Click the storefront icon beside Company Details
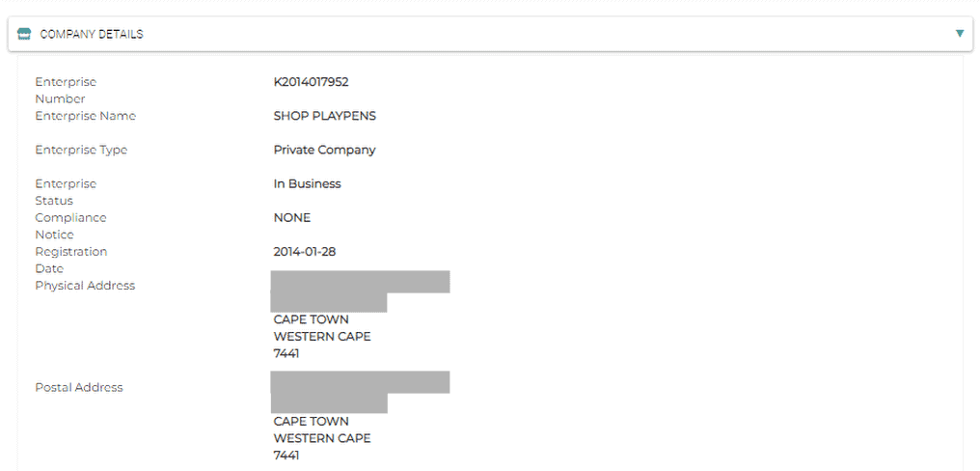The width and height of the screenshot is (980, 471). (24, 34)
